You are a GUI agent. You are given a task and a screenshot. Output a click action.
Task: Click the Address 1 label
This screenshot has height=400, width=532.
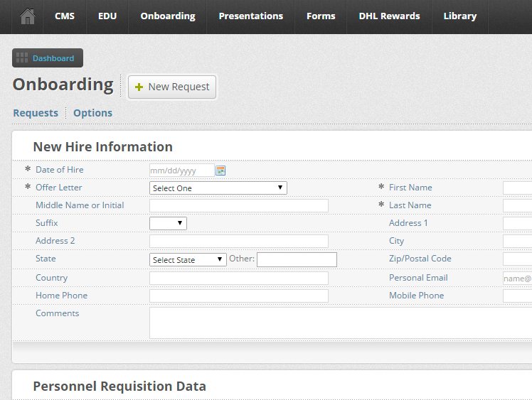[408, 223]
